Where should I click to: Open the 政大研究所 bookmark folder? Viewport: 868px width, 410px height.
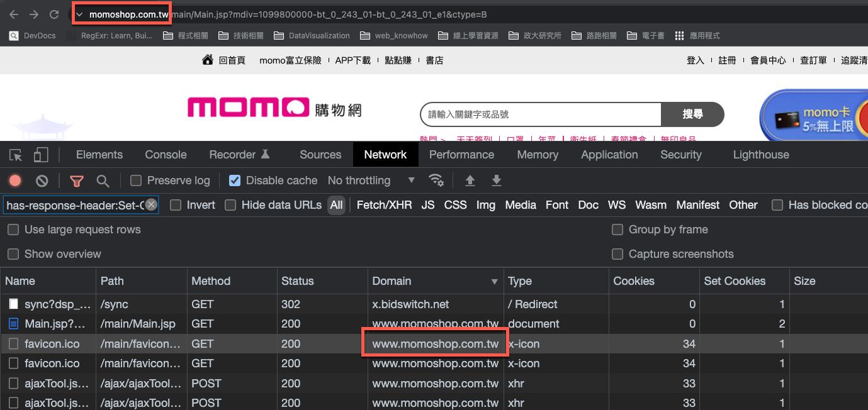tap(535, 36)
